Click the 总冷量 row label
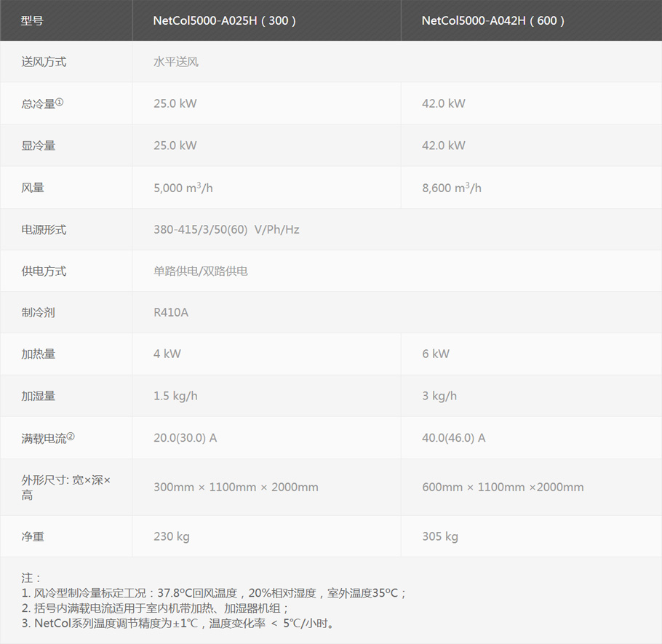The image size is (662, 644). pos(42,103)
